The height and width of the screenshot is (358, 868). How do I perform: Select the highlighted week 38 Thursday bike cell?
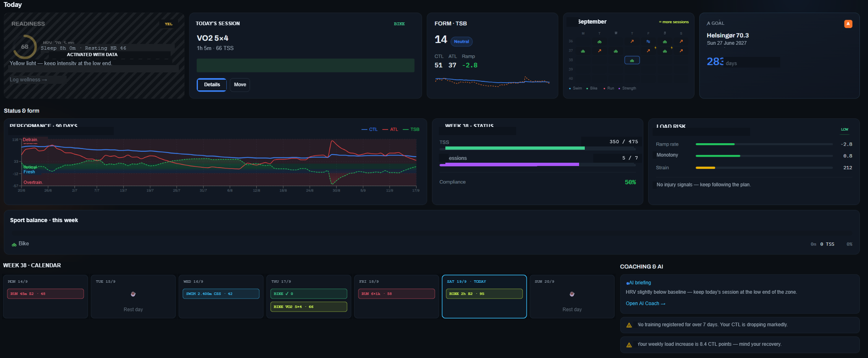[x=632, y=60]
